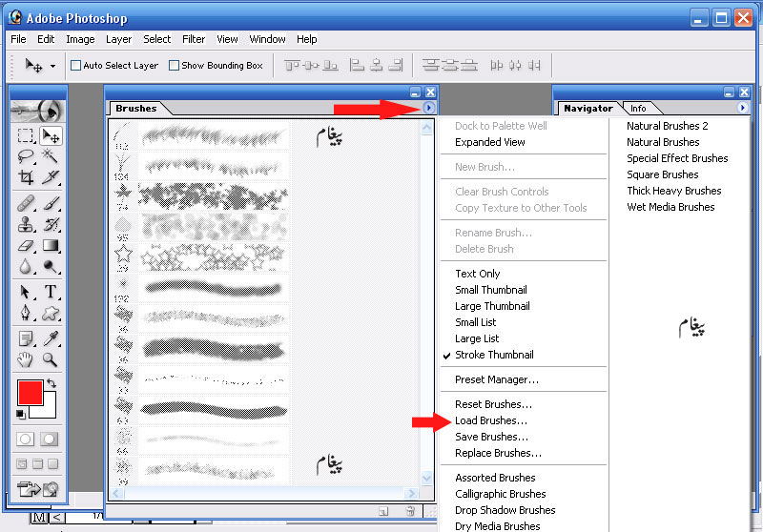Click create new brush icon in Brushes palette
Viewport: 763px width, 532px height.
pyautogui.click(x=383, y=511)
